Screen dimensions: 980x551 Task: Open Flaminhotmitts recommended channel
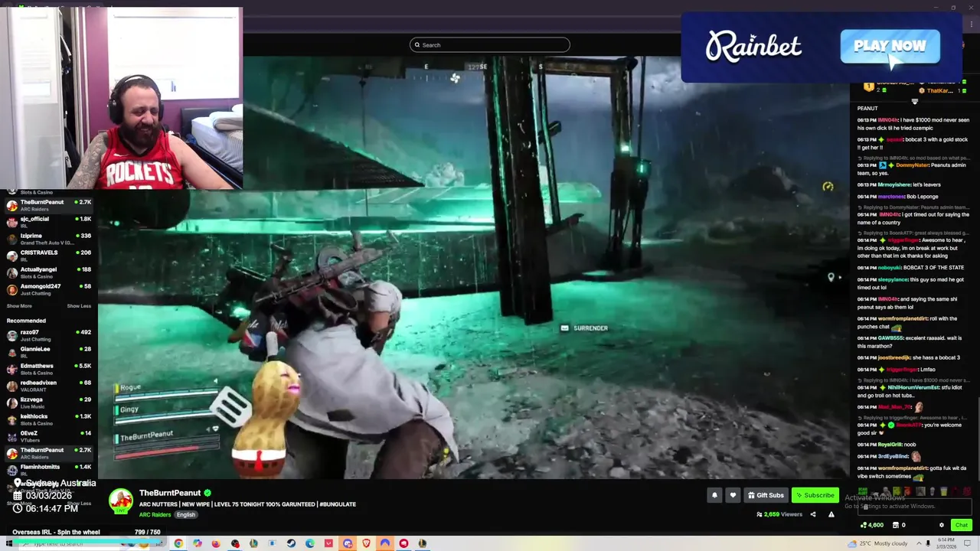point(50,470)
